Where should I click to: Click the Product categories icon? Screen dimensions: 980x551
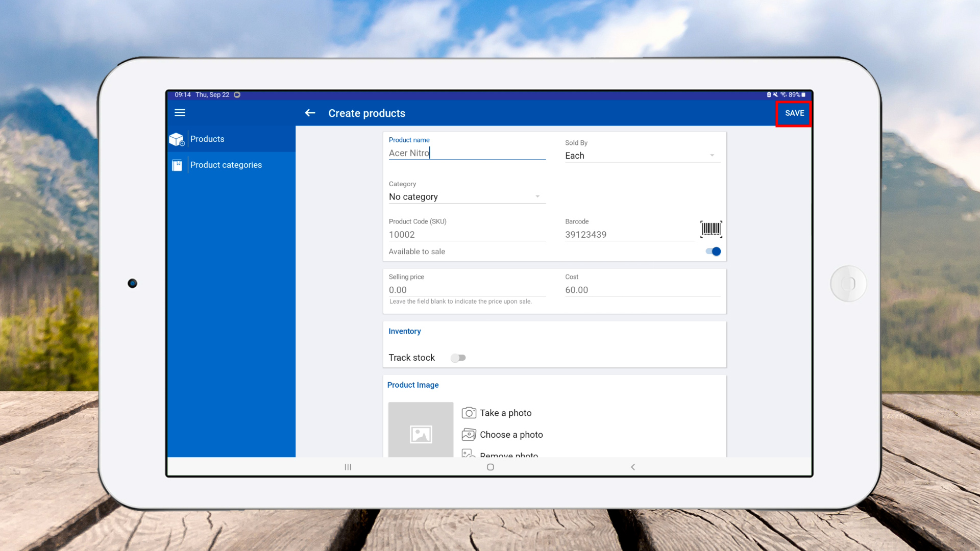coord(177,165)
